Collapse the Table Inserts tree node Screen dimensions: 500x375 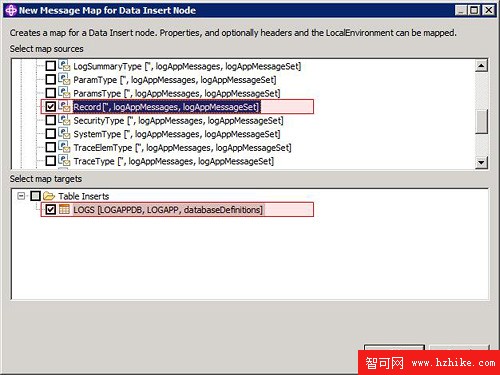(21, 196)
